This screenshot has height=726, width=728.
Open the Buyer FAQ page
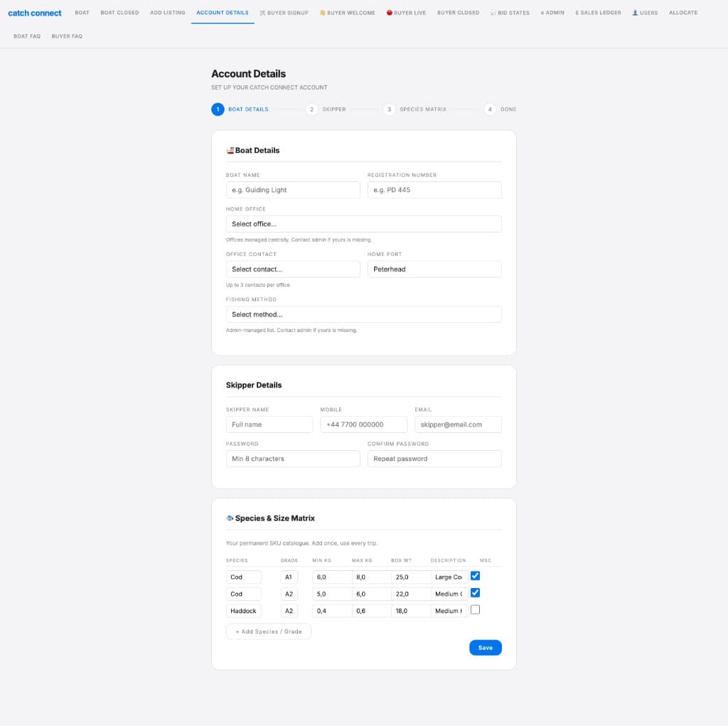tap(66, 36)
